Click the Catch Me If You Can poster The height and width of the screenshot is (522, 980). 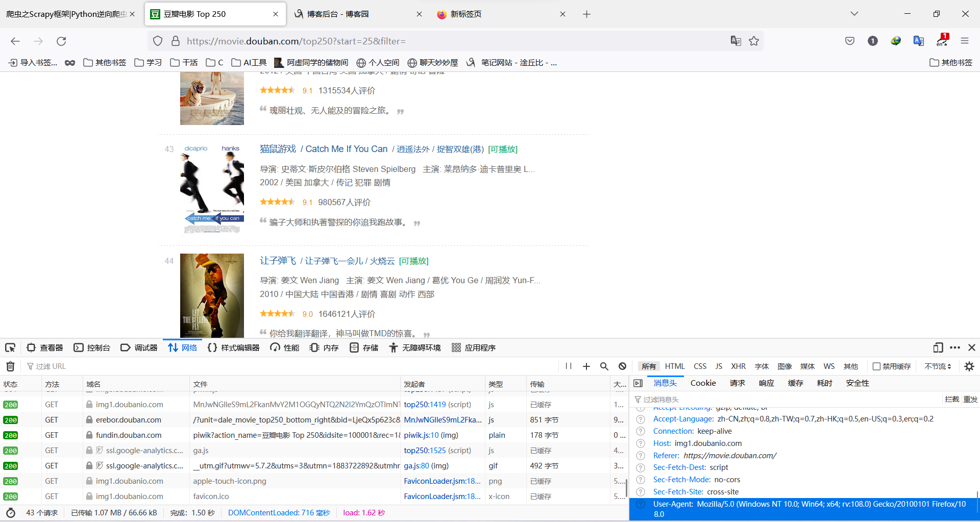[212, 189]
